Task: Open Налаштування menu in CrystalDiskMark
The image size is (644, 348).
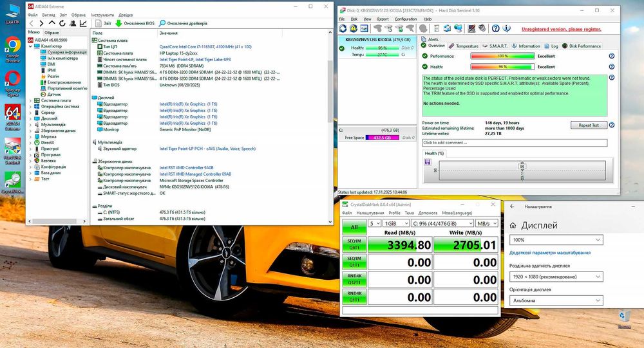Action: pyautogui.click(x=370, y=213)
